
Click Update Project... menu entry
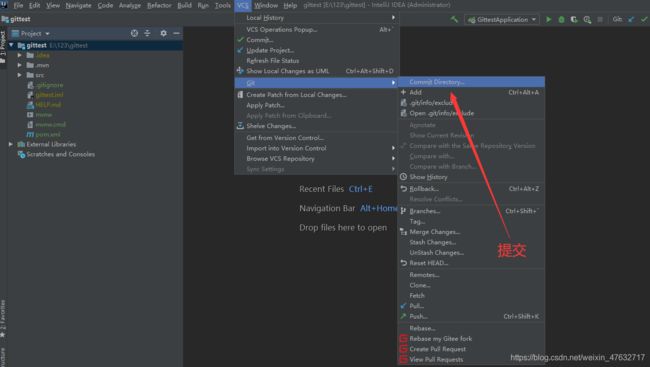click(x=317, y=50)
